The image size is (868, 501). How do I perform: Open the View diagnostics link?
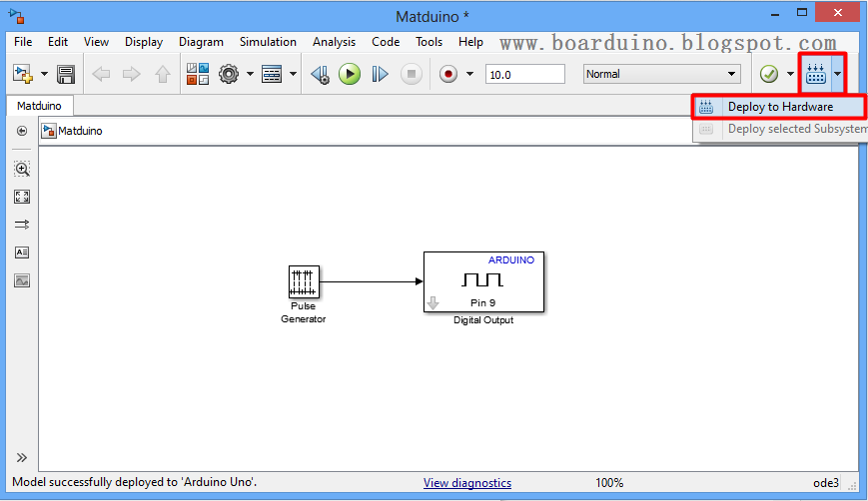coord(467,483)
